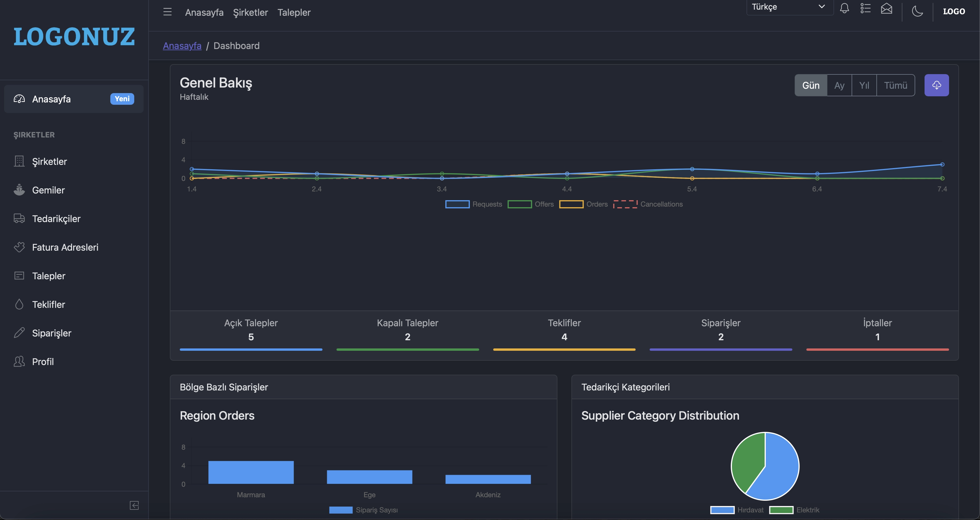Select the Ay time range option

pyautogui.click(x=839, y=85)
